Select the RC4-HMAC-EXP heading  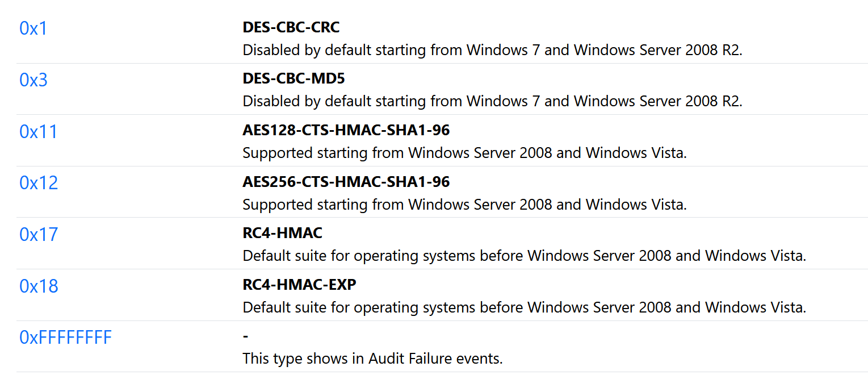click(x=299, y=285)
